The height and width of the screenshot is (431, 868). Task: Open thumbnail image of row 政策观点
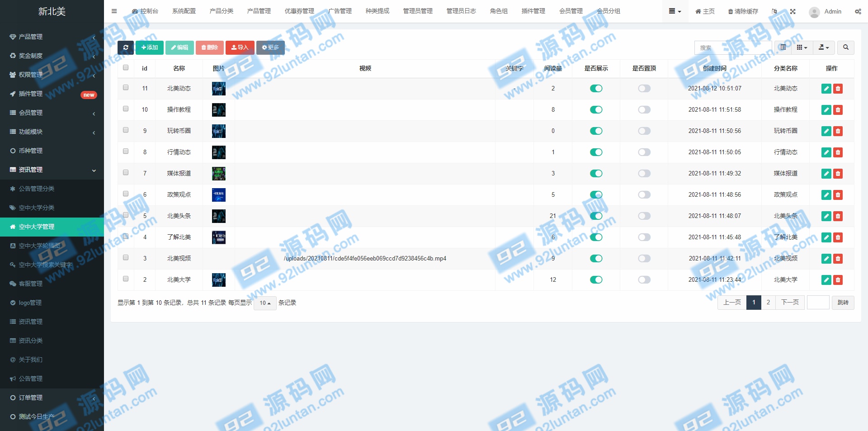click(219, 195)
